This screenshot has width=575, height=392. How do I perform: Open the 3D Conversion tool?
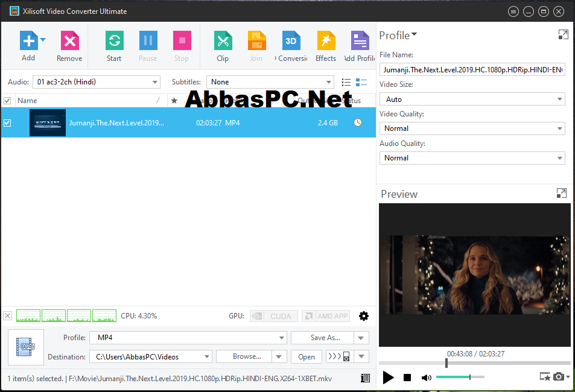tap(291, 40)
